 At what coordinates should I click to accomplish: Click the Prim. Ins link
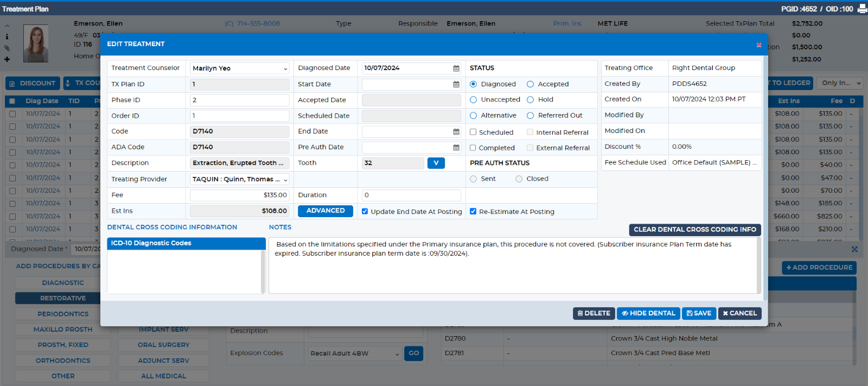[x=567, y=24]
